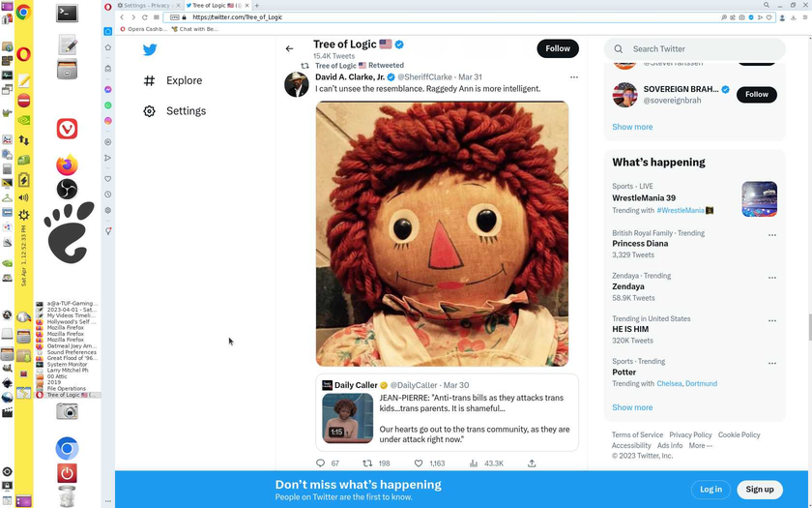Open WrestleMania 39 thumbnail image
The height and width of the screenshot is (508, 812).
[x=759, y=199]
